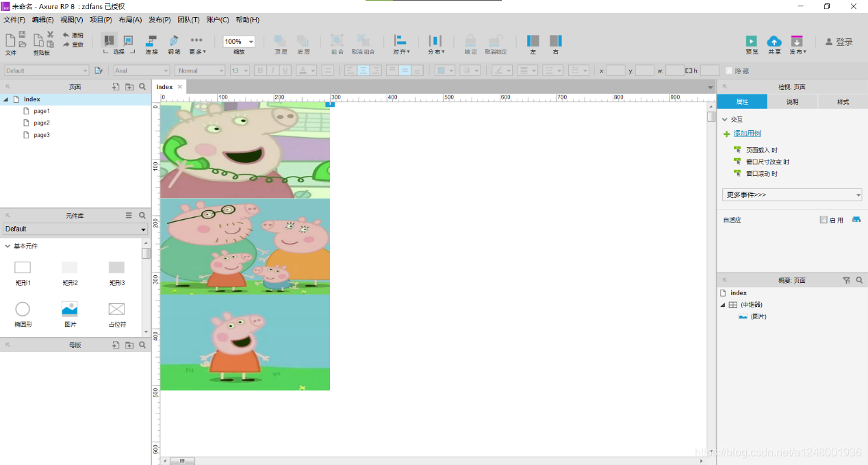Viewport: 868px width, 465px height.
Task: Open the Normal font style dropdown
Action: [200, 71]
